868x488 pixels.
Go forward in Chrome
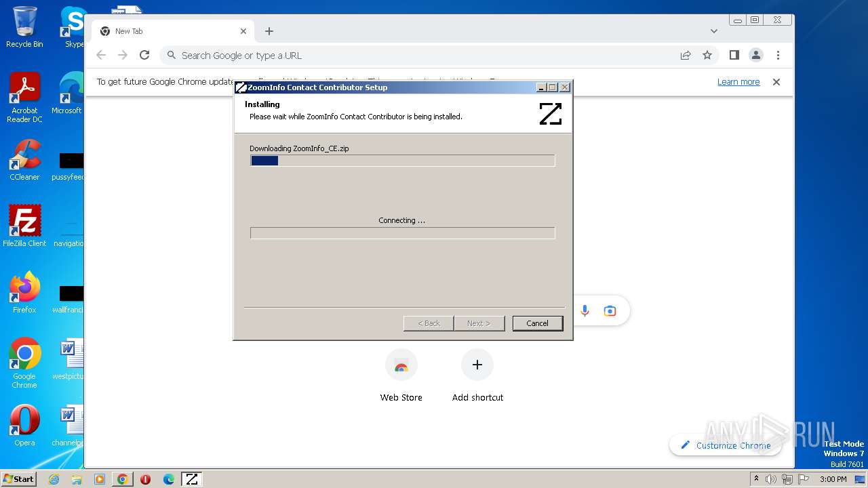123,56
